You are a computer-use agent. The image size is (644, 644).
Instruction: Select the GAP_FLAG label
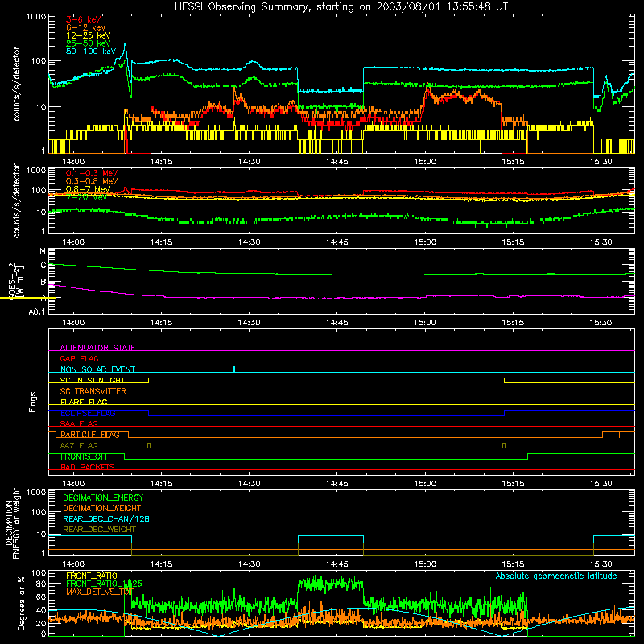[79, 358]
